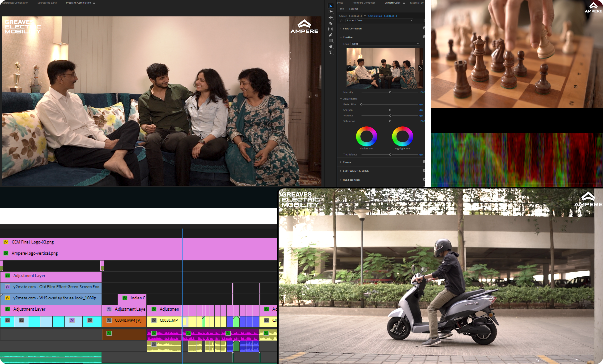Show next Look preview with right arrow
This screenshot has height=364, width=603.
pos(420,68)
